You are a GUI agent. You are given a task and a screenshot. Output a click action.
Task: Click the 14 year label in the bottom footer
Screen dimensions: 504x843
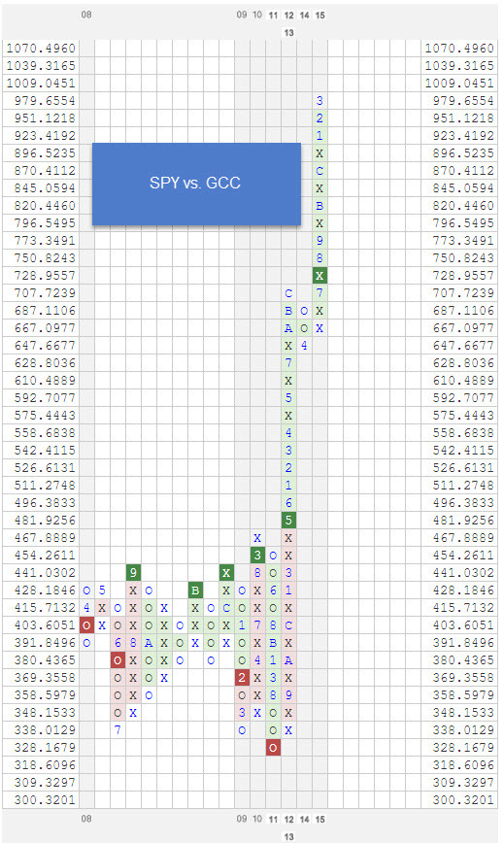(x=304, y=820)
